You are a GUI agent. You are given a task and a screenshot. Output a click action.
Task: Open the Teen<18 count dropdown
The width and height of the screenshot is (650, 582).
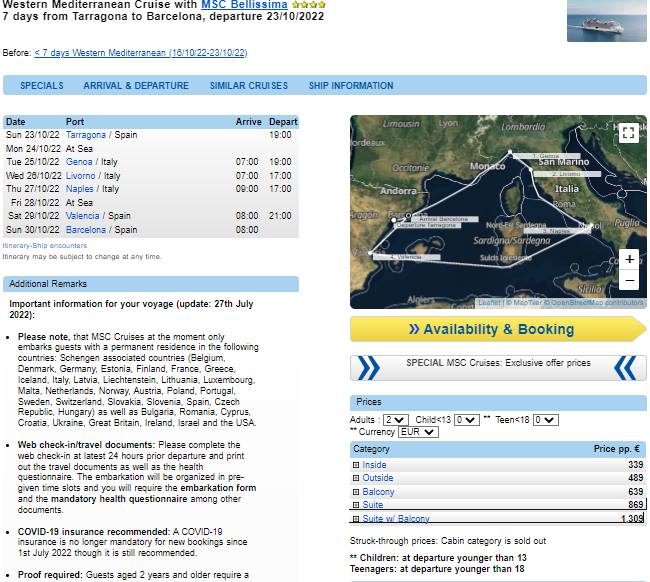click(x=546, y=420)
